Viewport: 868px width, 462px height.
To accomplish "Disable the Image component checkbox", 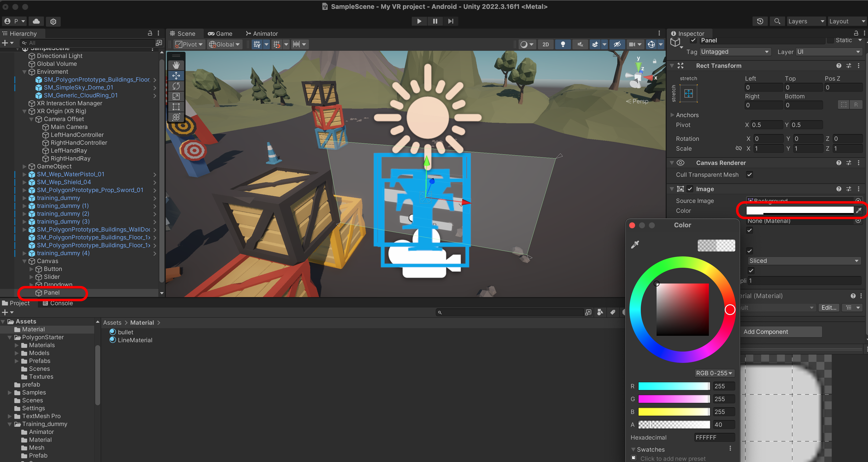I will click(x=690, y=189).
